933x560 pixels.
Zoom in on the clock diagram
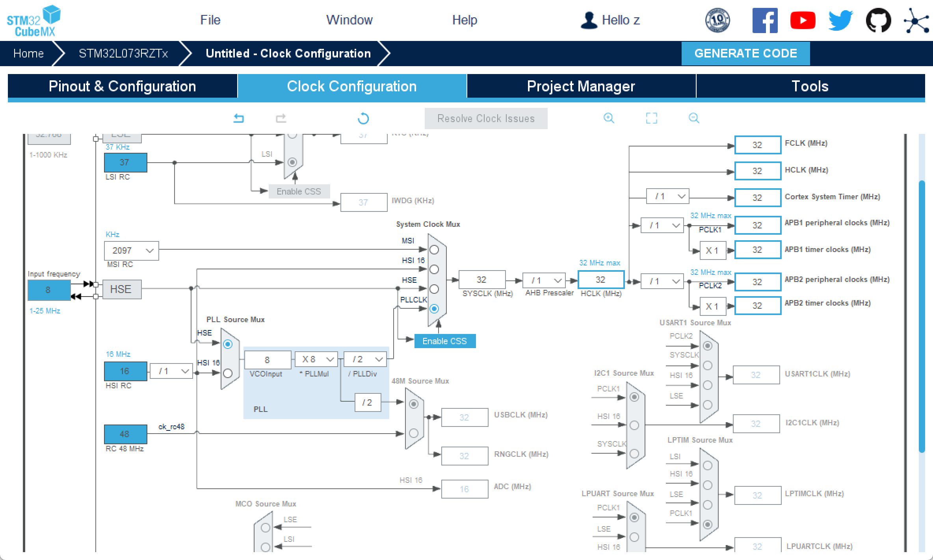[x=609, y=118]
